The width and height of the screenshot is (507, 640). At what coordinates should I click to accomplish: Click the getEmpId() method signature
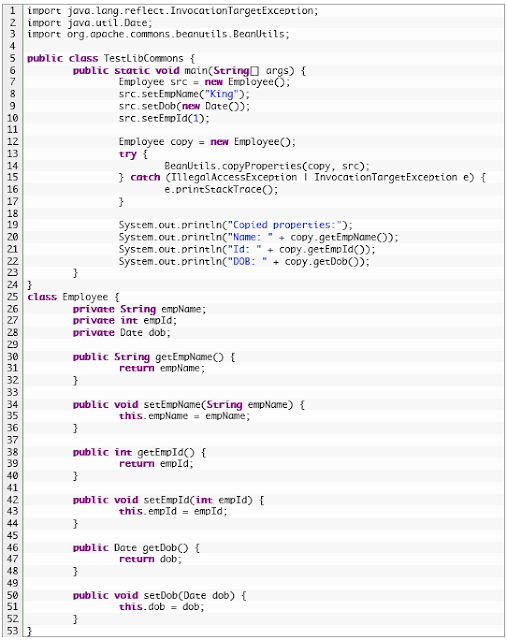pyautogui.click(x=139, y=453)
